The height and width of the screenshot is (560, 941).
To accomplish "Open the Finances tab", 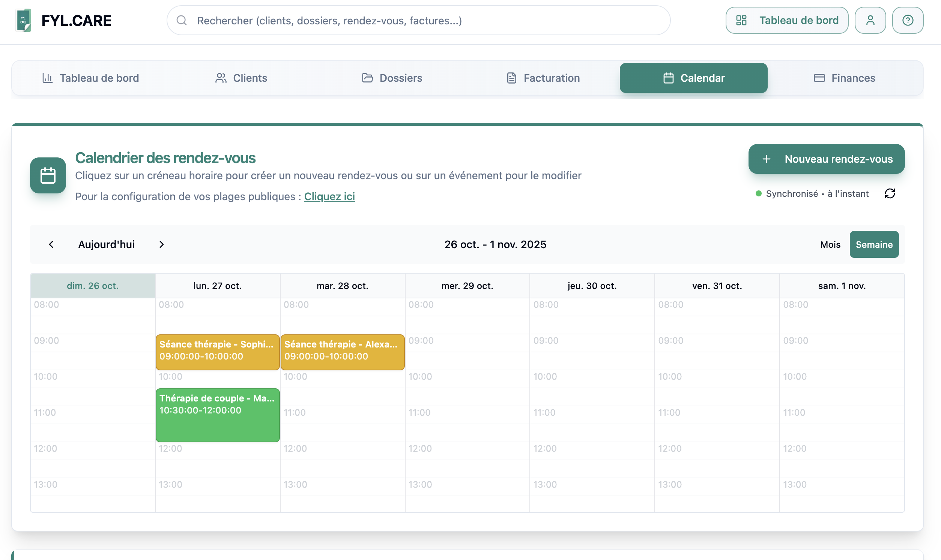I will 844,78.
